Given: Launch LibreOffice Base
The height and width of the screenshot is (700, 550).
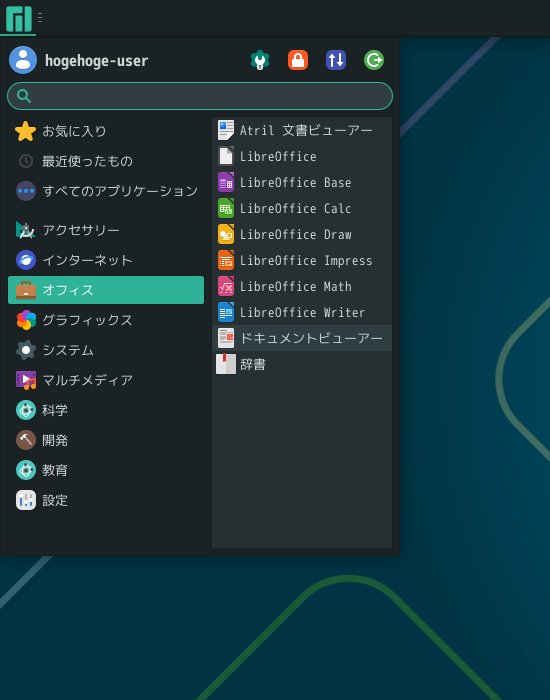Looking at the screenshot, I should (x=302, y=182).
